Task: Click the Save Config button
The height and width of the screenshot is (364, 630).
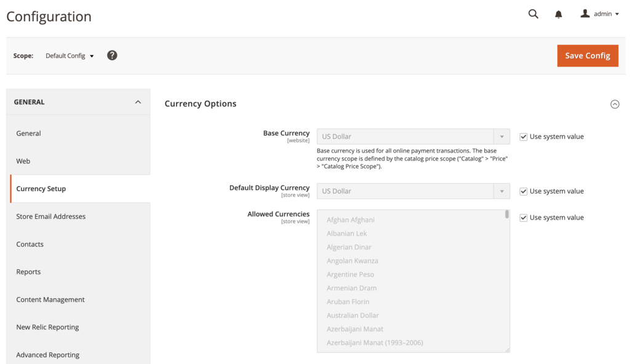Action: pos(588,55)
